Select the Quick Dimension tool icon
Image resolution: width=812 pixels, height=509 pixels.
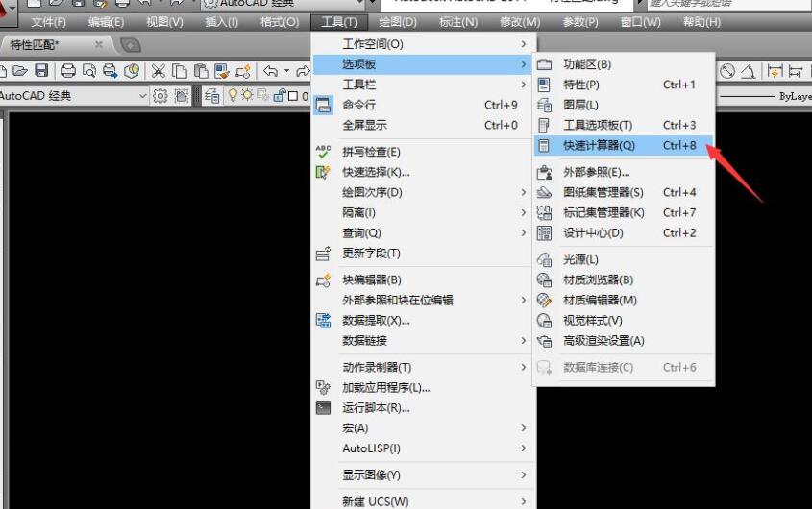(x=775, y=70)
